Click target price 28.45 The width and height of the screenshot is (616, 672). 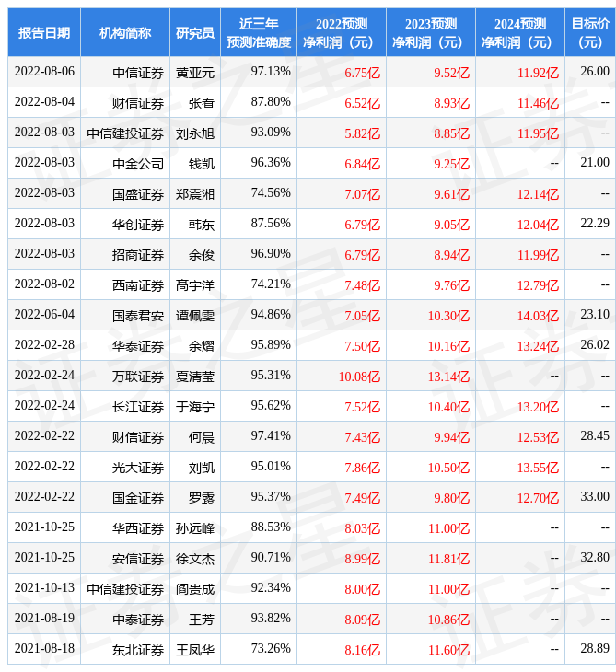pos(595,435)
